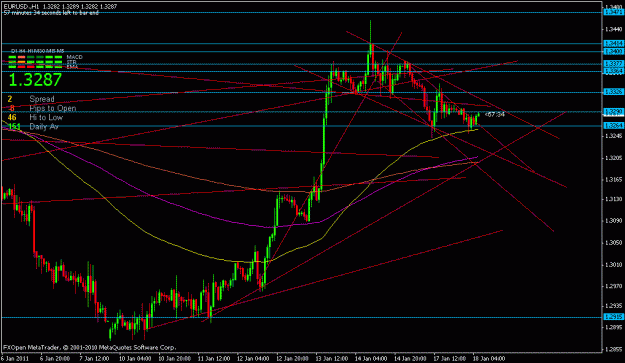
Task: Click the FXOpen MetaTrader copyright text
Action: [90, 348]
